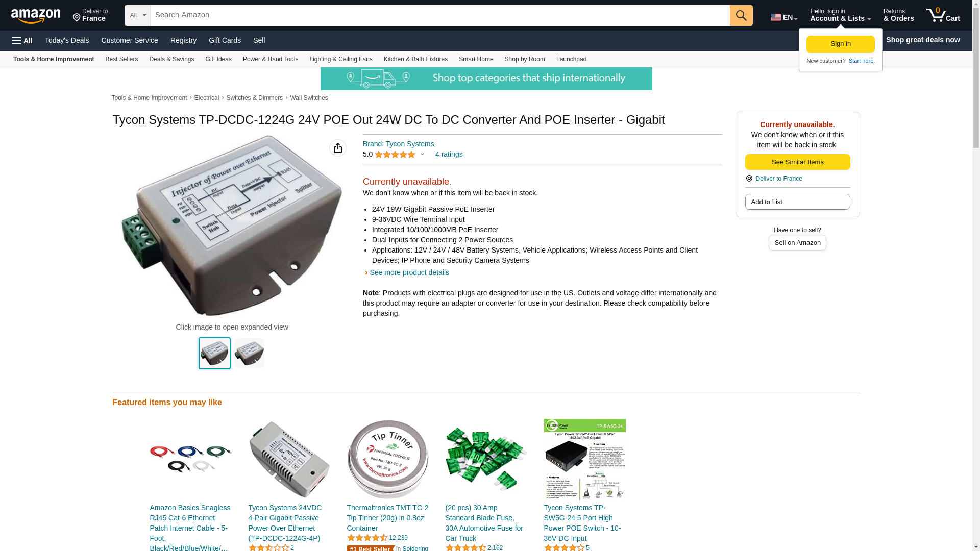
Task: Open the All search category dropdown
Action: 138,15
